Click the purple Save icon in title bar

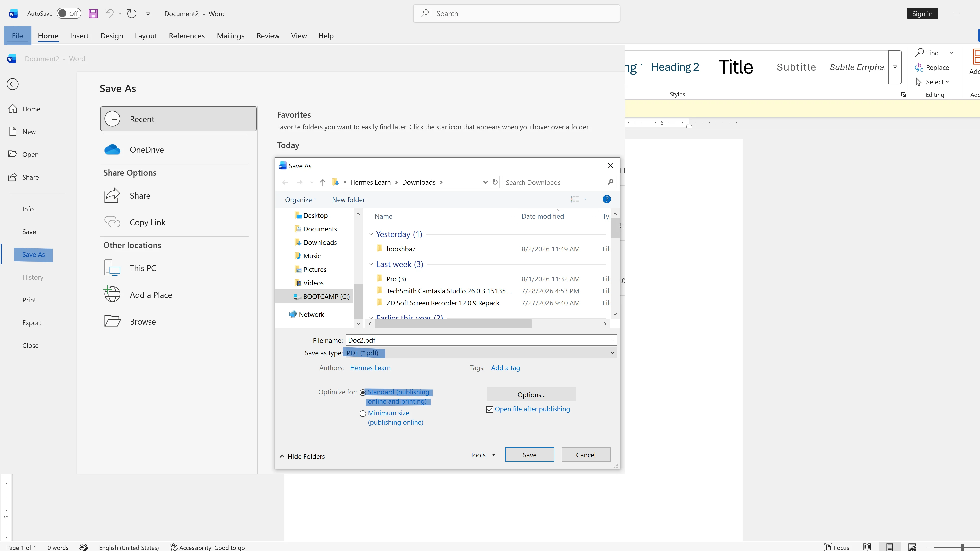point(93,14)
